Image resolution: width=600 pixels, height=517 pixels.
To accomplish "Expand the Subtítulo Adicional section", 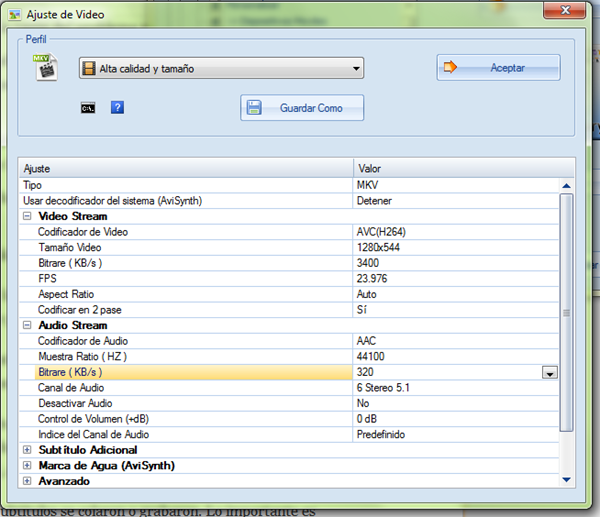I will point(27,450).
